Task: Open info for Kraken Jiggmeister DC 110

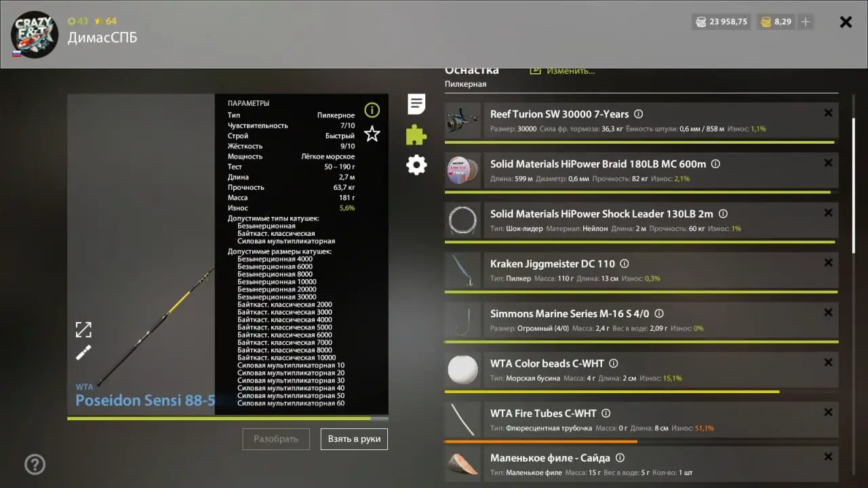Action: (x=625, y=264)
